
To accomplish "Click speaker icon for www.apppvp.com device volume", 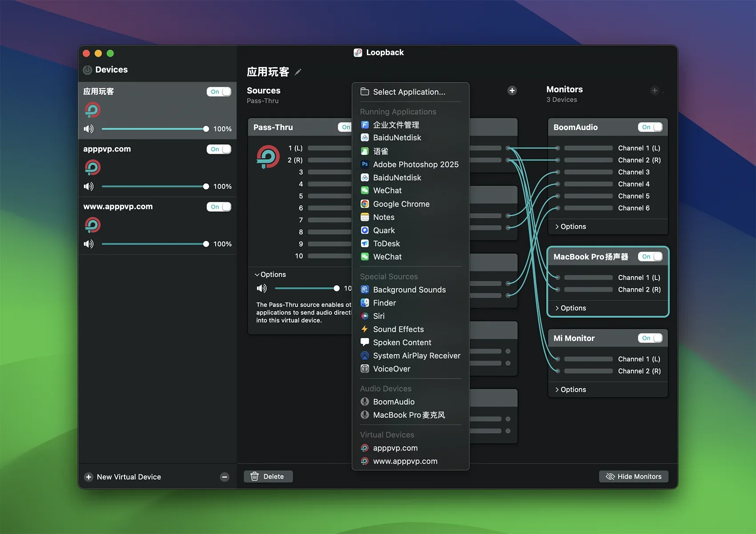I will click(89, 244).
